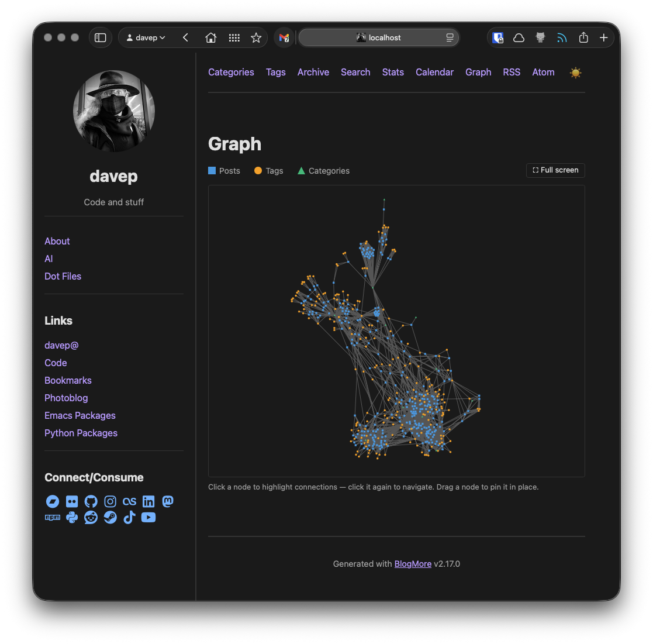The image size is (653, 644).
Task: Toggle the Tags legend above the graph
Action: [268, 170]
